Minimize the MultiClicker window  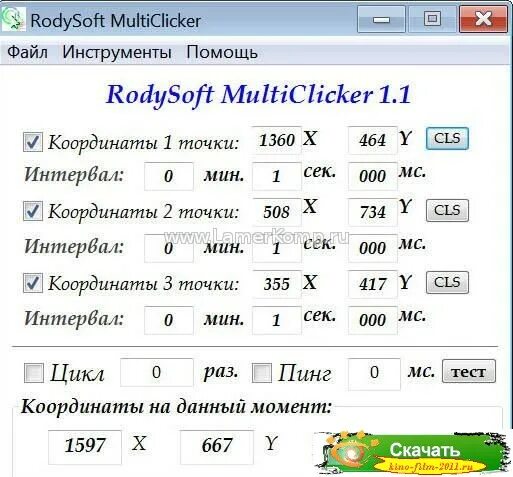tap(381, 19)
